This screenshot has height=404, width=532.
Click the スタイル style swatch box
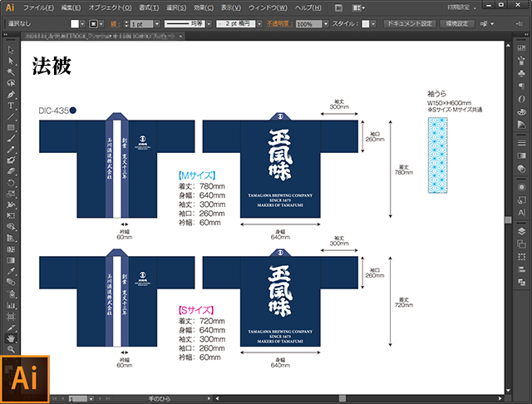366,24
